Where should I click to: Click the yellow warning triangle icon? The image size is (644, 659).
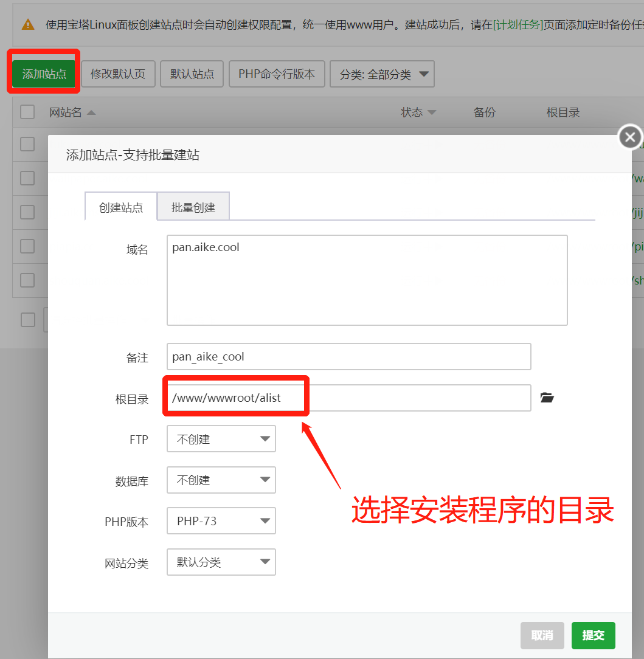[x=28, y=25]
